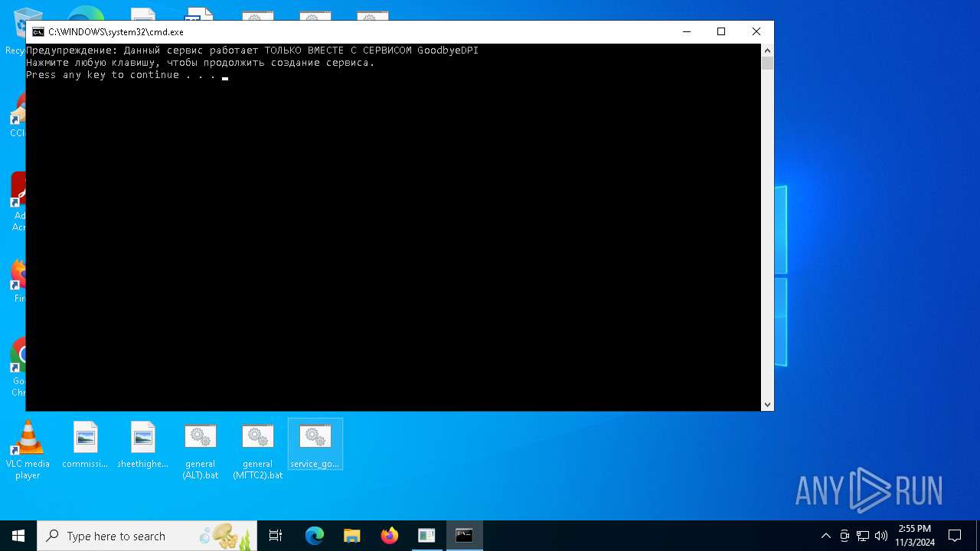Open the Windows Start menu

[x=18, y=536]
